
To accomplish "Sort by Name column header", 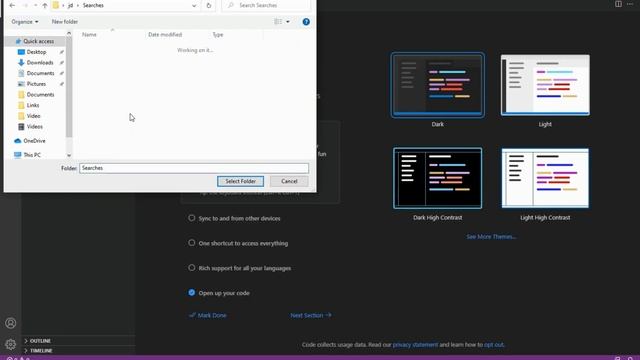I will coord(89,35).
